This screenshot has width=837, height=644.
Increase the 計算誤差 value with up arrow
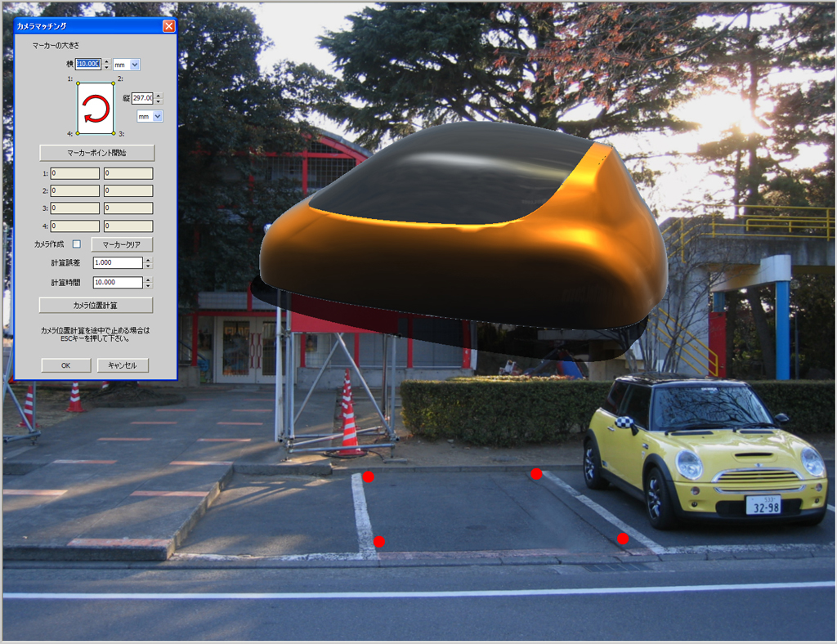tap(148, 260)
